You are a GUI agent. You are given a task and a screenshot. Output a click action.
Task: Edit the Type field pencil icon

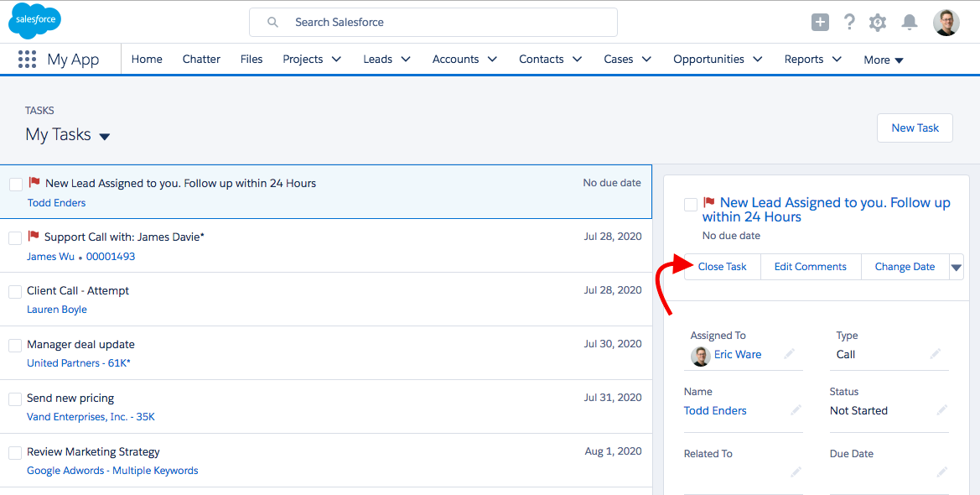coord(935,354)
